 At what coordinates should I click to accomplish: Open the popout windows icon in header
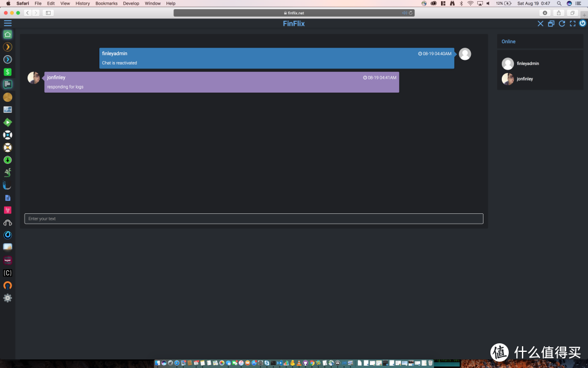[551, 24]
